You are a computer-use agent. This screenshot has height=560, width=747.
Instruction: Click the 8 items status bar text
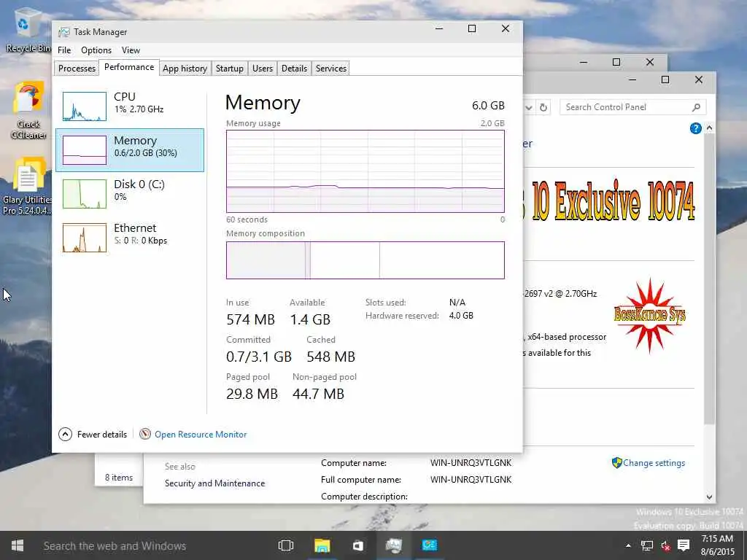119,477
